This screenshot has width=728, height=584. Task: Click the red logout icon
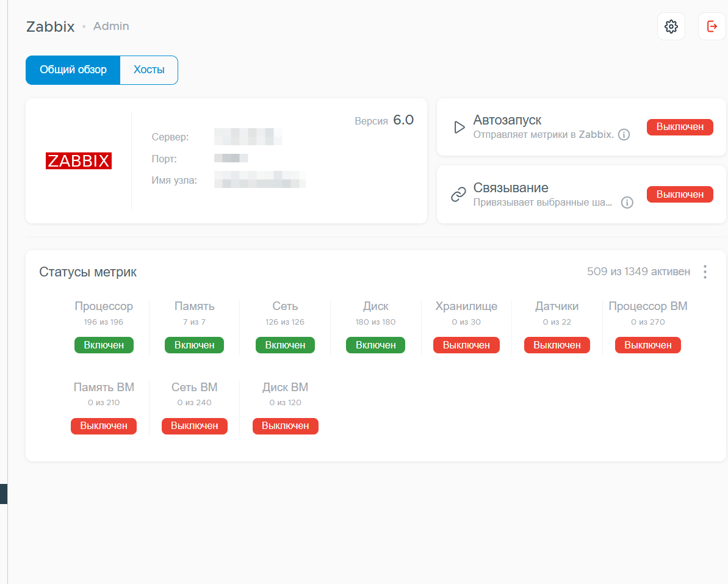pyautogui.click(x=712, y=26)
